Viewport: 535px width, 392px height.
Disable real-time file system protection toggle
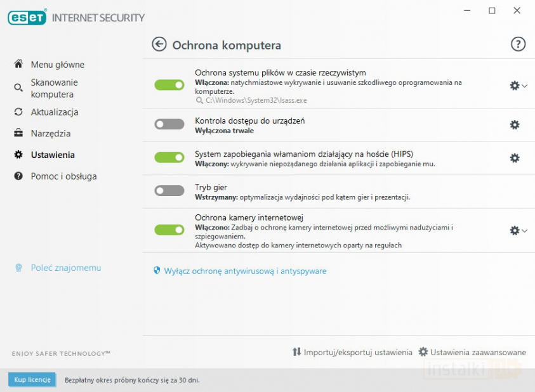(169, 85)
